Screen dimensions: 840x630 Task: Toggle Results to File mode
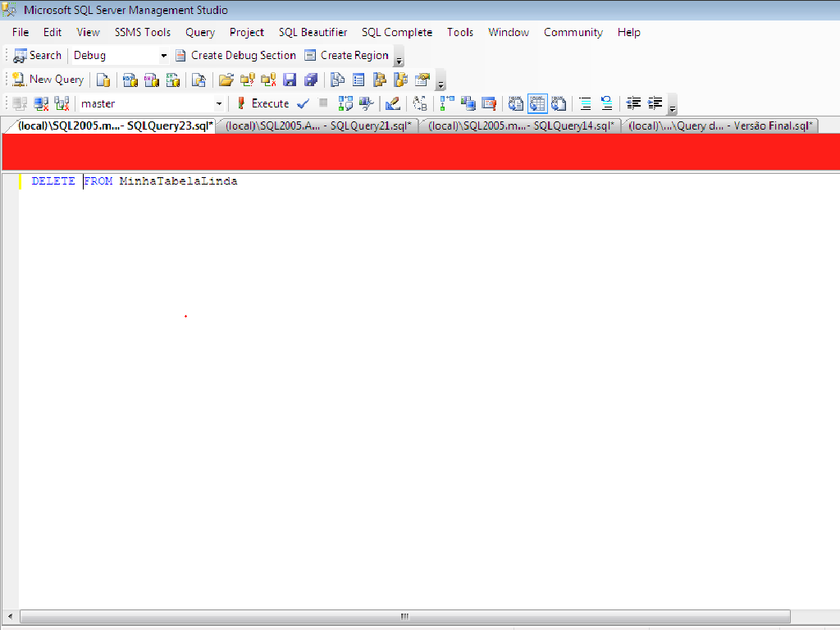[559, 103]
